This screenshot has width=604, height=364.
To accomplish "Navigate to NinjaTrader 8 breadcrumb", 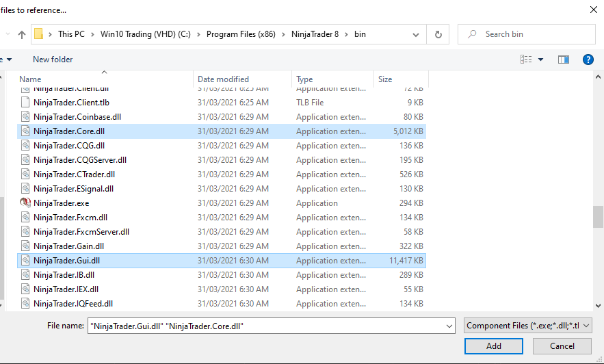I will click(x=315, y=34).
